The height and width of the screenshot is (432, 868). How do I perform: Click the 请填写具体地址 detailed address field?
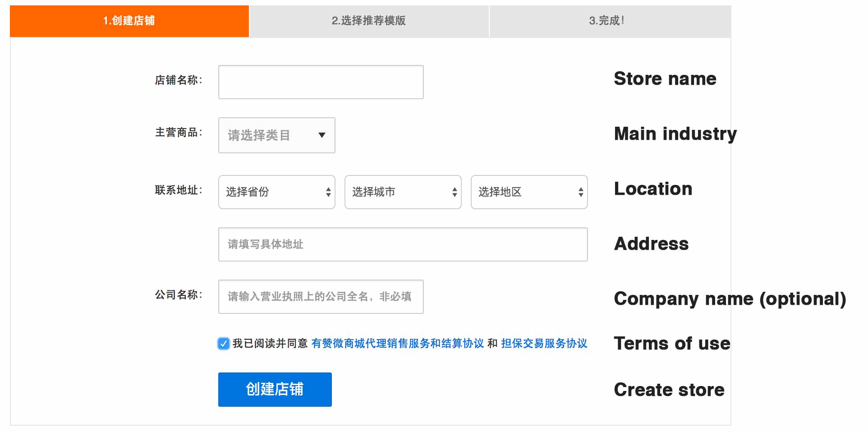click(403, 244)
